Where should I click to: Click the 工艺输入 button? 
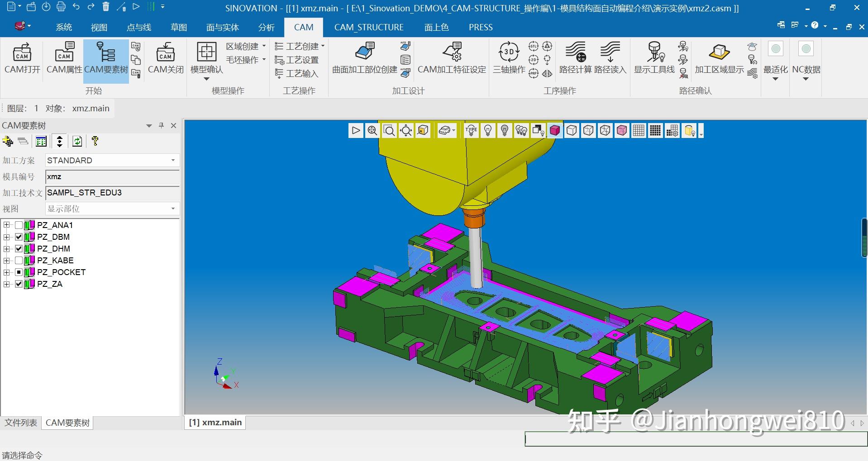297,73
